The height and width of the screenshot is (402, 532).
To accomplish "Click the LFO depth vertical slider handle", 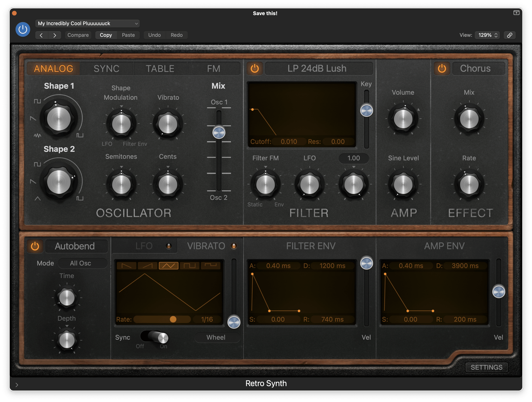I will coord(234,322).
